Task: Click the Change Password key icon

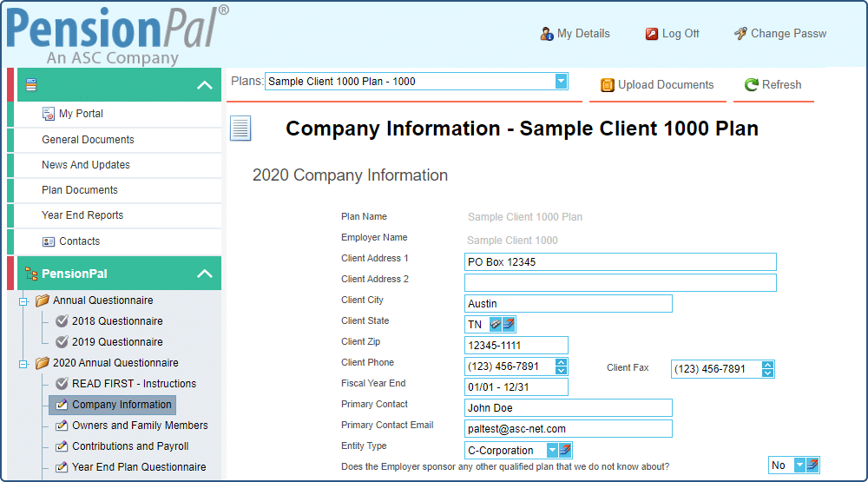Action: 740,34
